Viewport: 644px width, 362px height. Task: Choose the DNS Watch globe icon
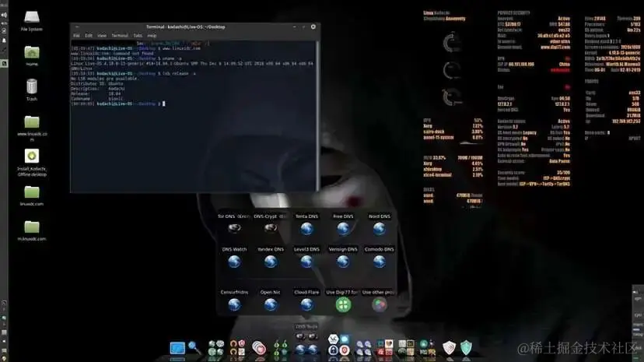tap(234, 262)
